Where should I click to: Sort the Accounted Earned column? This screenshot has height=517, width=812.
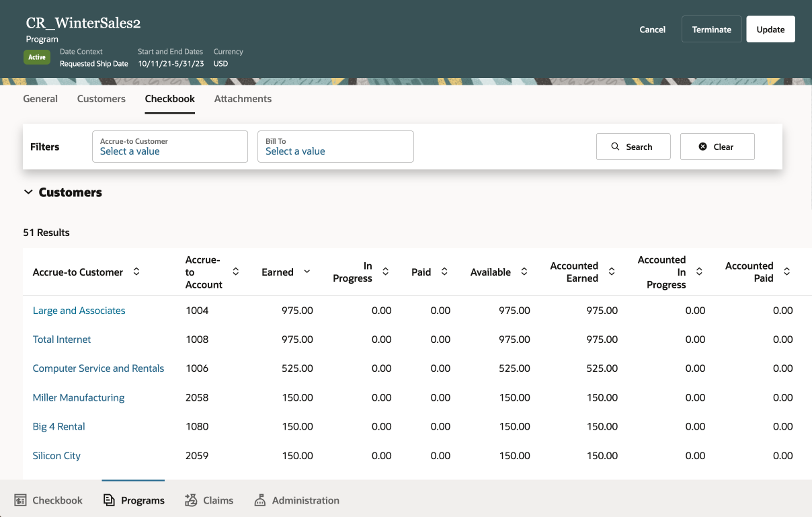[x=612, y=272]
